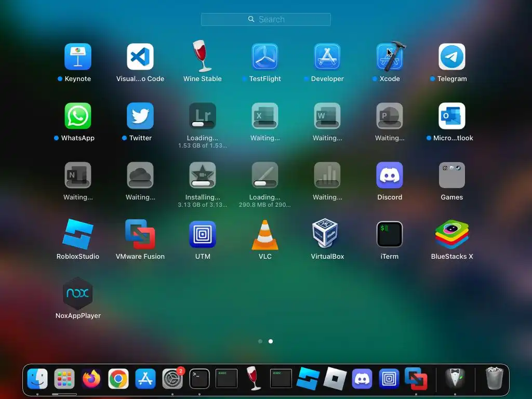
Task: Open the Games folder
Action: pos(452,175)
